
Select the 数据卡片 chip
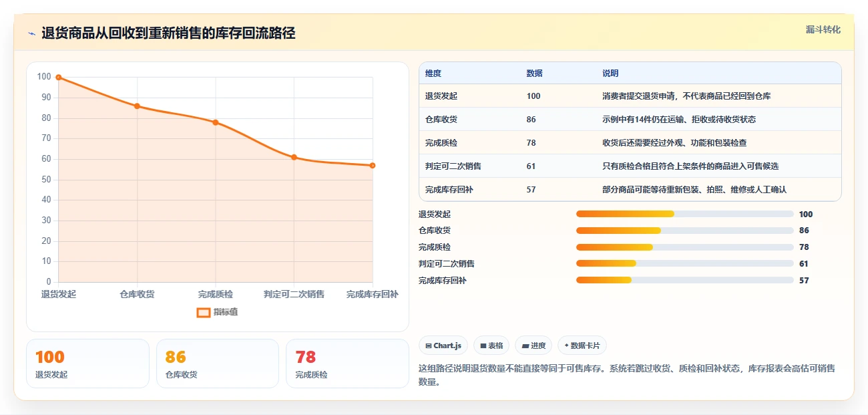[582, 345]
